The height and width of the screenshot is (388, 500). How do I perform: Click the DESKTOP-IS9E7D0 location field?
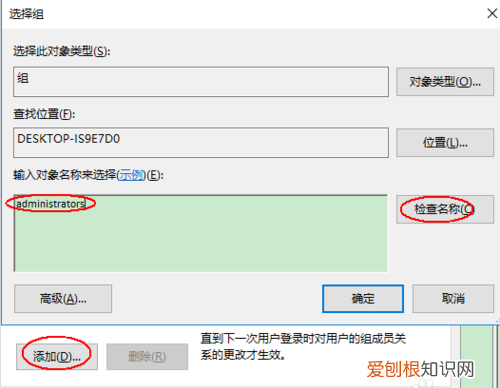coord(201,143)
